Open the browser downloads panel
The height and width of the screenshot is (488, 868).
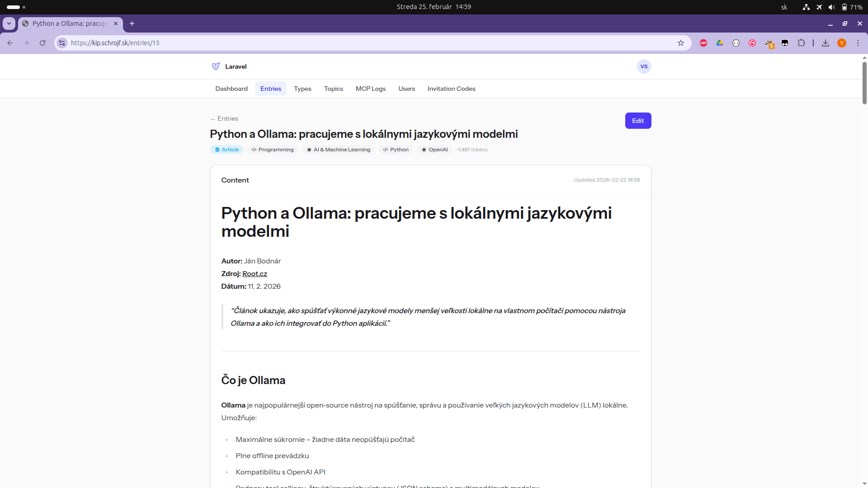826,43
